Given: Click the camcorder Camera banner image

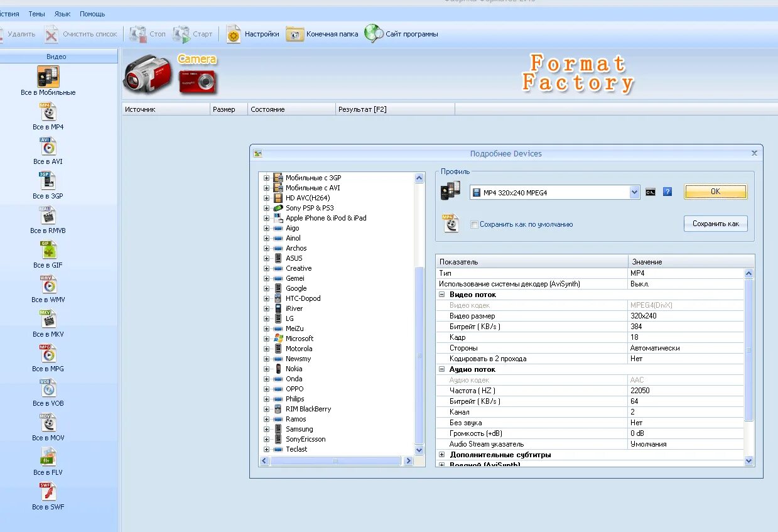Looking at the screenshot, I should pyautogui.click(x=147, y=73).
